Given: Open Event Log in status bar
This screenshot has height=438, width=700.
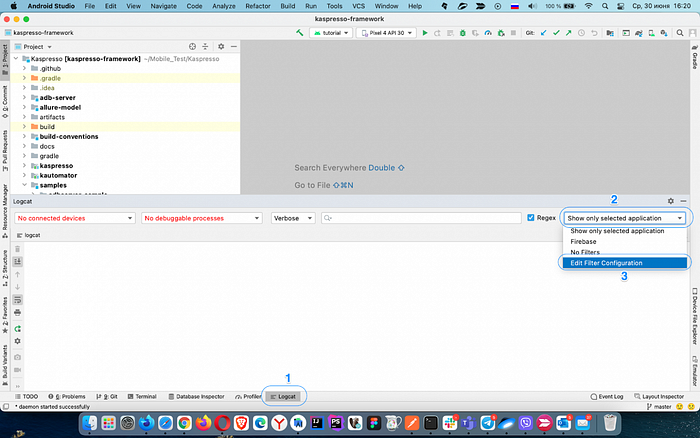Looking at the screenshot, I should pyautogui.click(x=607, y=396).
